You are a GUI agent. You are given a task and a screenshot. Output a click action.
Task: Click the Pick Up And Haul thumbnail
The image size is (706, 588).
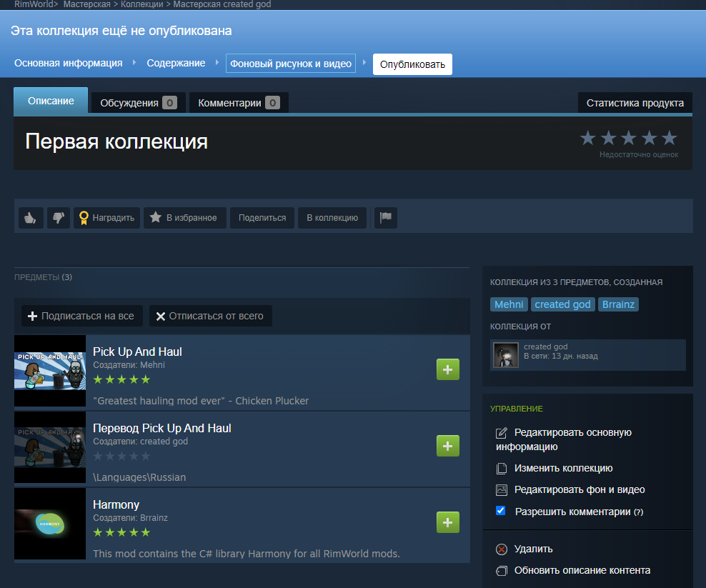click(50, 371)
